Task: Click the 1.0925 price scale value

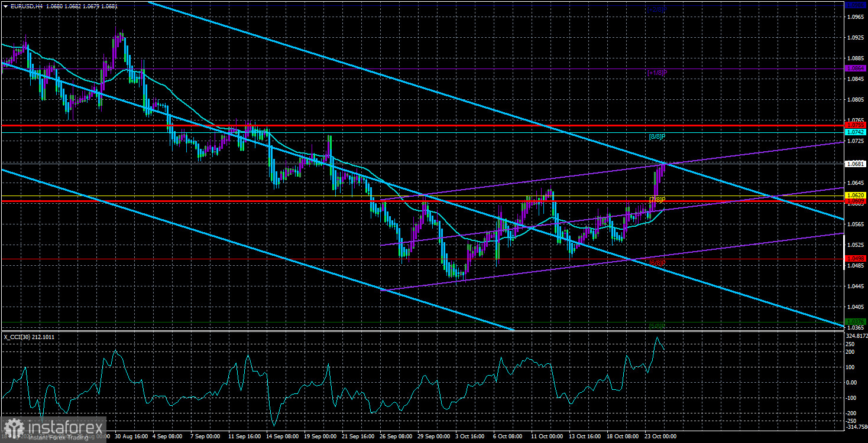Action: tap(856, 38)
